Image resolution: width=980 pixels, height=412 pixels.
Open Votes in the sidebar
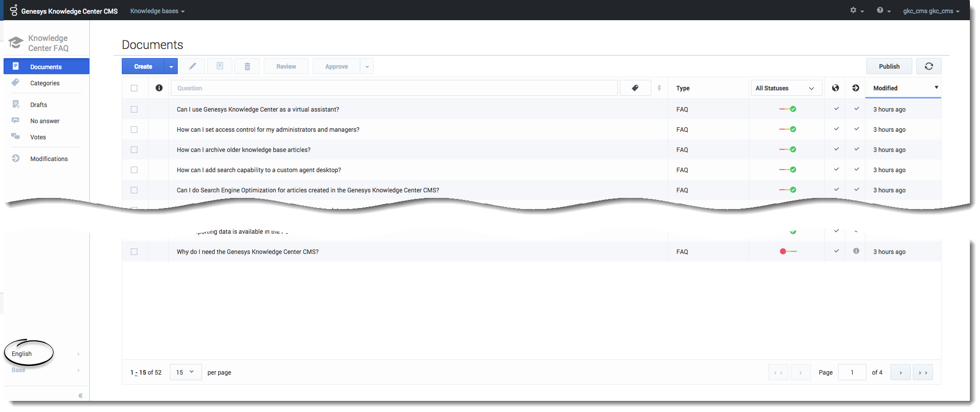pos(38,137)
